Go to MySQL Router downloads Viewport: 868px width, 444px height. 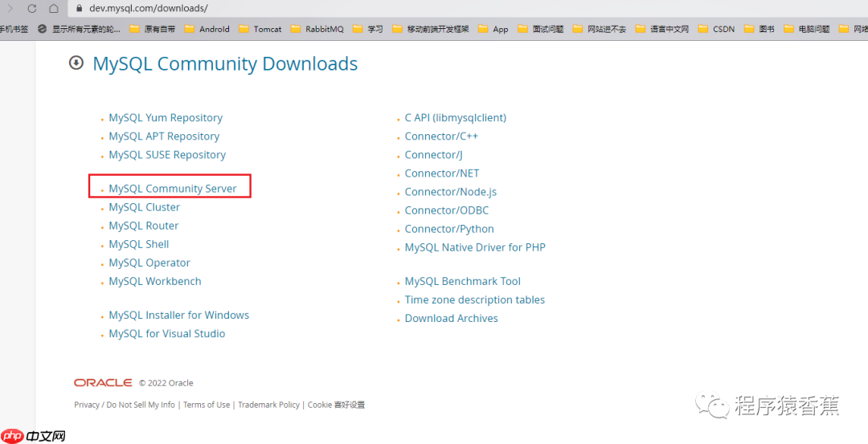(144, 226)
